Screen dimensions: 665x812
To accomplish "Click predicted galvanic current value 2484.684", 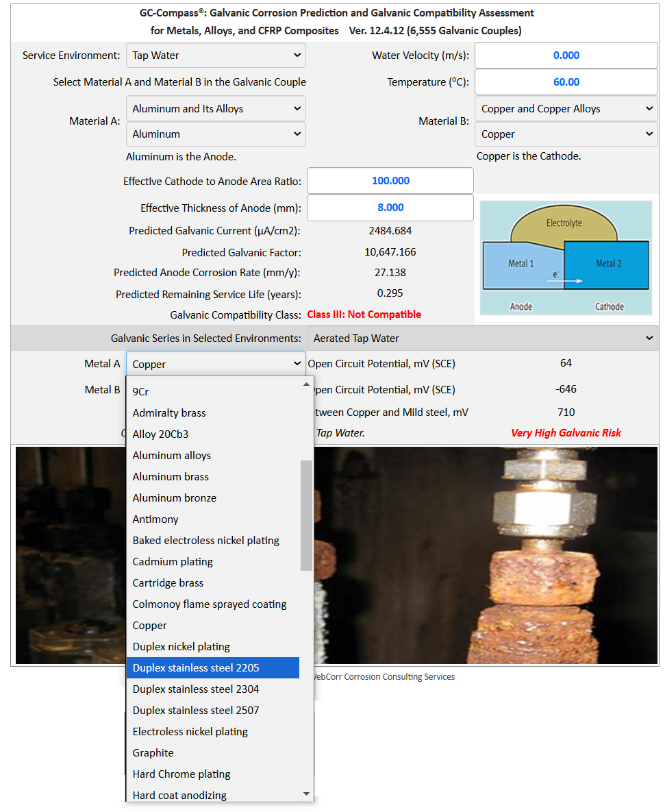I will (x=390, y=230).
